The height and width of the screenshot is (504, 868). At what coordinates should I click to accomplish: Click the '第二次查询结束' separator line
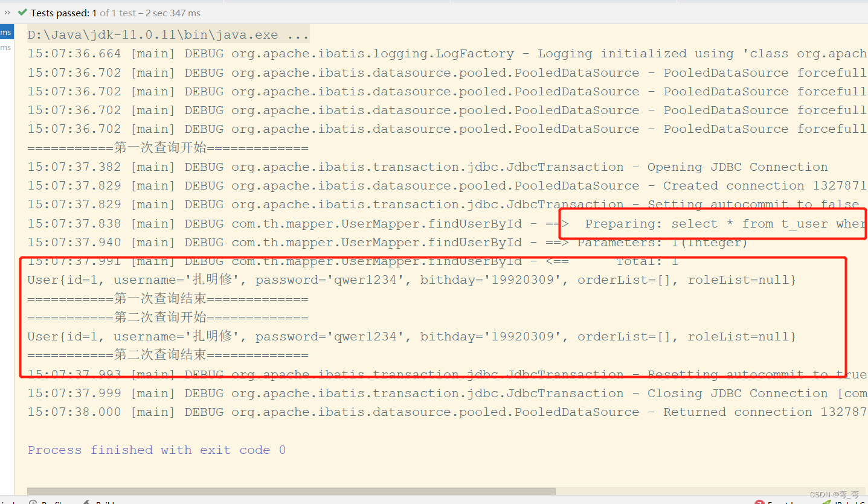point(168,356)
